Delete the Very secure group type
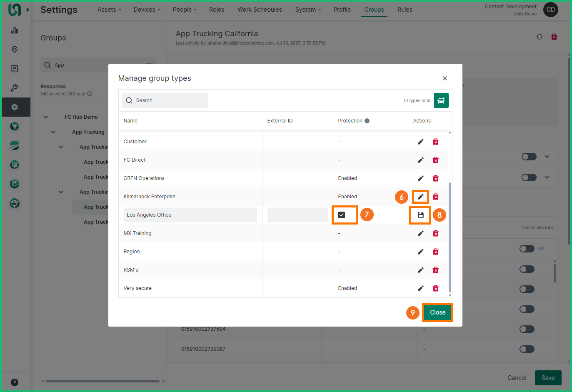 pyautogui.click(x=435, y=288)
